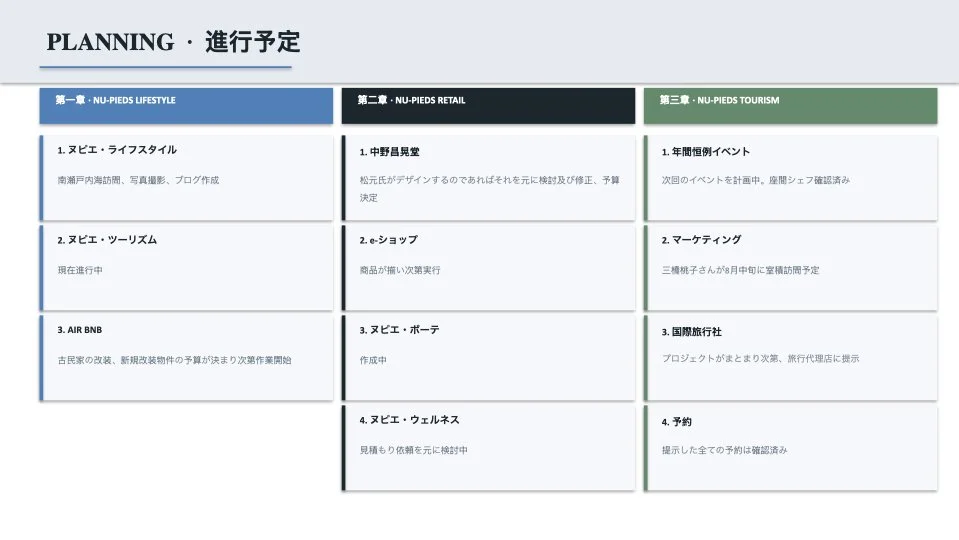The width and height of the screenshot is (959, 540).
Task: Click heading '4. ヌピエ・ウェルネス'
Action: point(409,420)
